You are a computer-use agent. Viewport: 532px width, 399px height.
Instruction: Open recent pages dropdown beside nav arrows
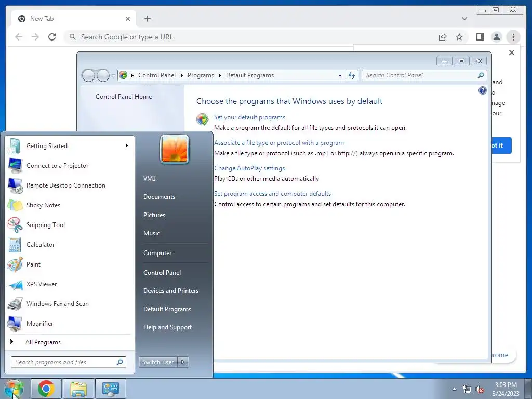point(113,76)
